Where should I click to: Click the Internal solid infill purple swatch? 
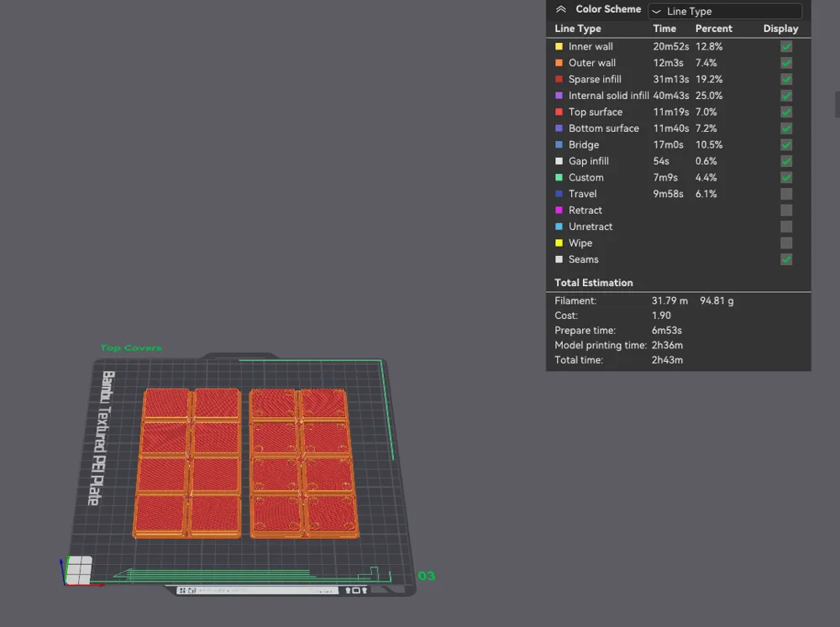click(559, 96)
